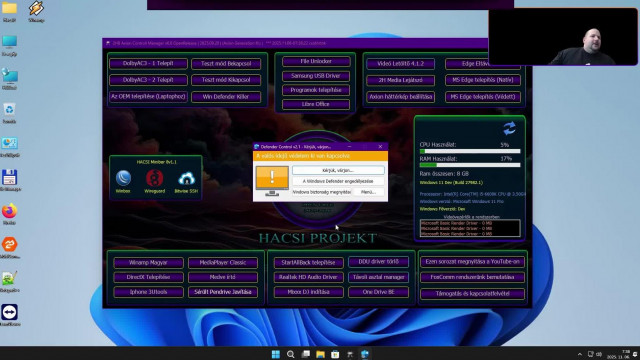Click DolbyAC3 - 2 Telepít button
Viewport: 640px width, 360px height.
point(148,80)
